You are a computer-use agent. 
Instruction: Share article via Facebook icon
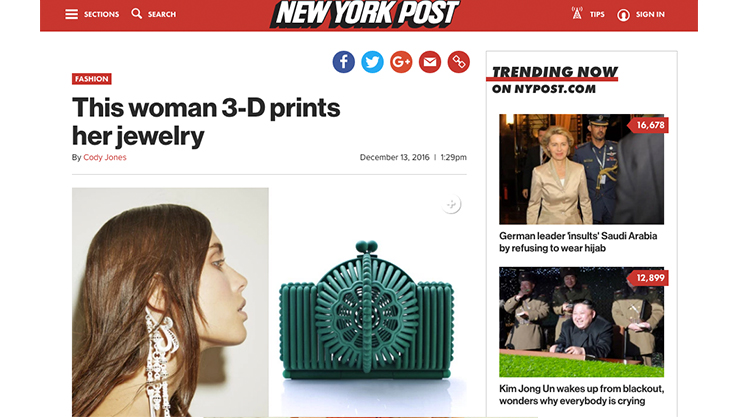pos(343,62)
